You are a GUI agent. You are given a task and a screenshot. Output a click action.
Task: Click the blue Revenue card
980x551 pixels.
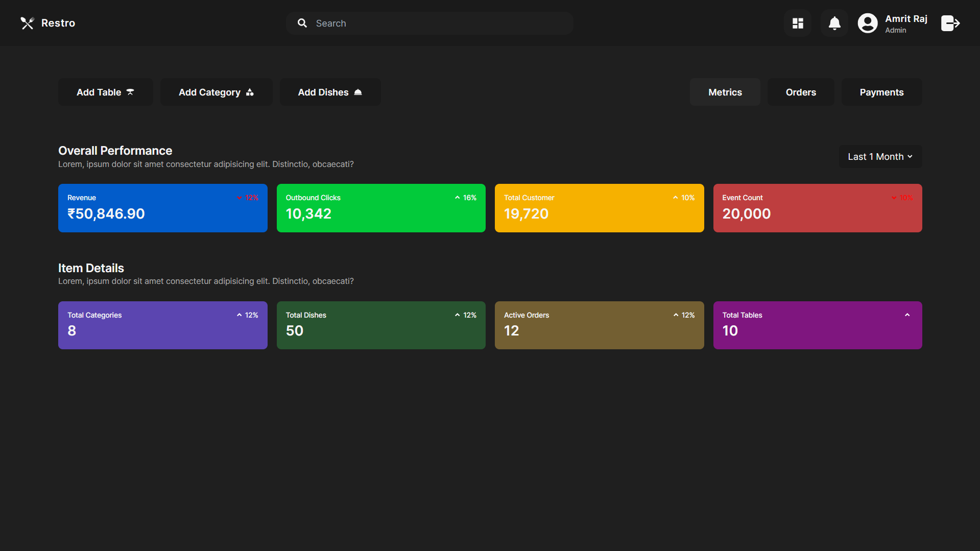pyautogui.click(x=162, y=207)
